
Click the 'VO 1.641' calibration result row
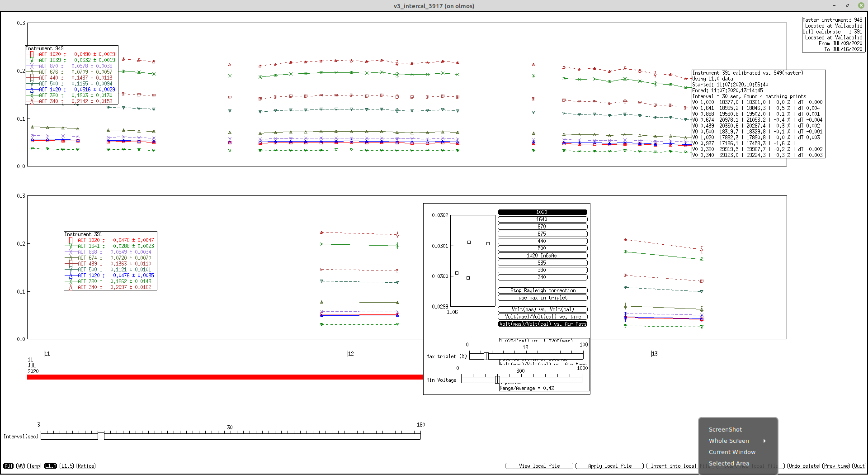756,108
